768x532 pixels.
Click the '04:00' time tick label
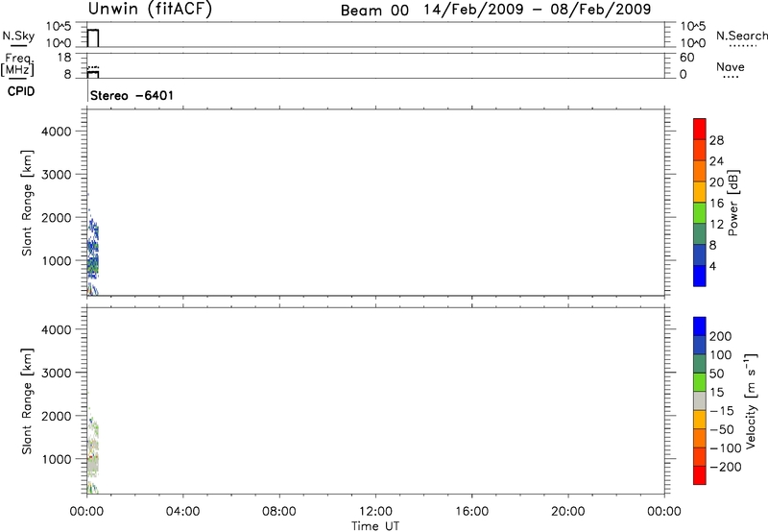pos(182,512)
